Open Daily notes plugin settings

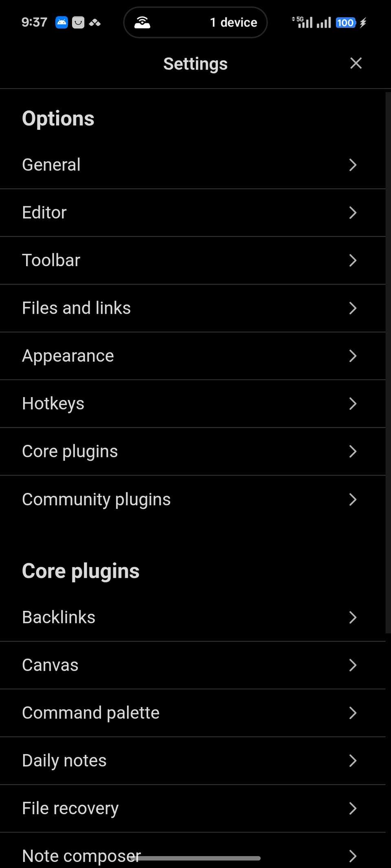click(64, 761)
